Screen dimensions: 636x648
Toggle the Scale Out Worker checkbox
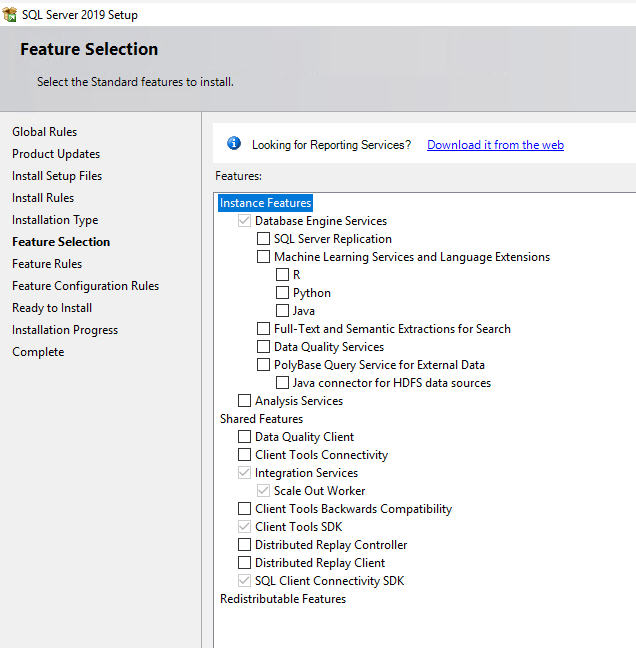point(263,491)
